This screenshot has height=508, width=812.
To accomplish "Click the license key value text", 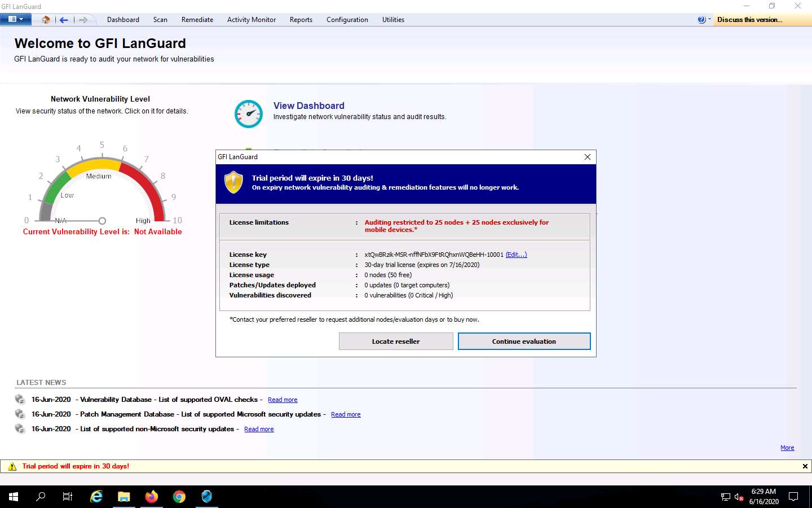I will (434, 255).
